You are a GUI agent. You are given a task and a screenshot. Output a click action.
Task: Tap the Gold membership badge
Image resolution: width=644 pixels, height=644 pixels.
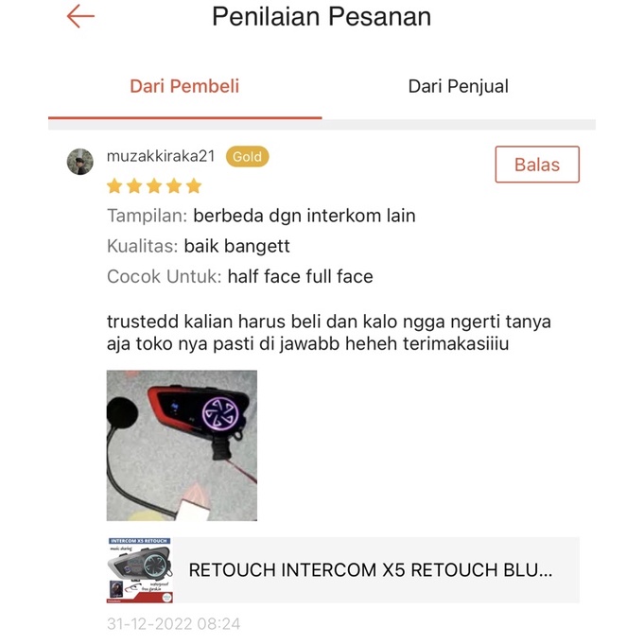(247, 156)
